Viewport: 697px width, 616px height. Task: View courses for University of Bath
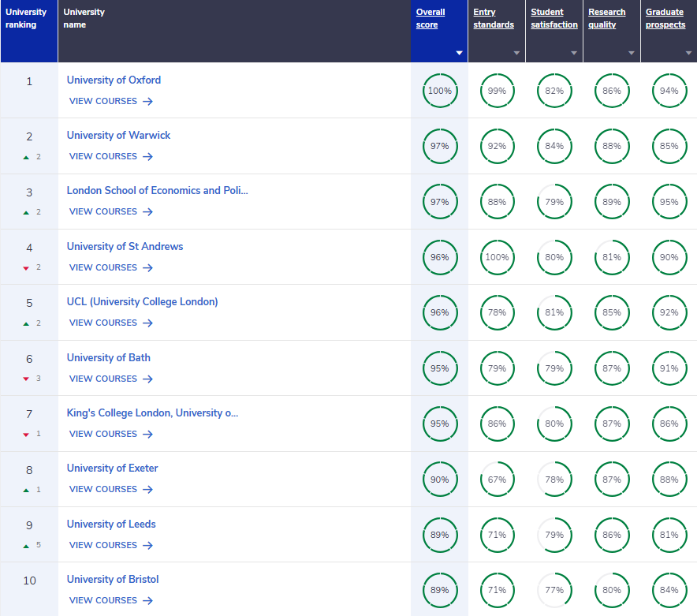tap(111, 379)
